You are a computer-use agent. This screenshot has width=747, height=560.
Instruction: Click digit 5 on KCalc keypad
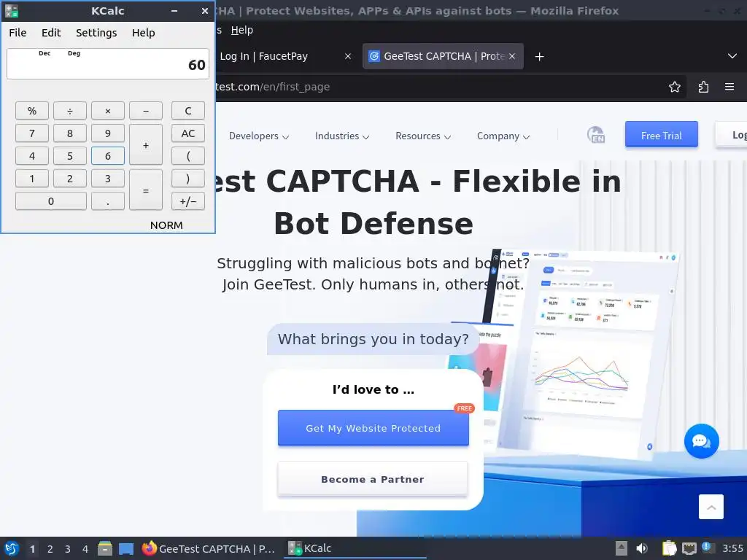point(69,156)
